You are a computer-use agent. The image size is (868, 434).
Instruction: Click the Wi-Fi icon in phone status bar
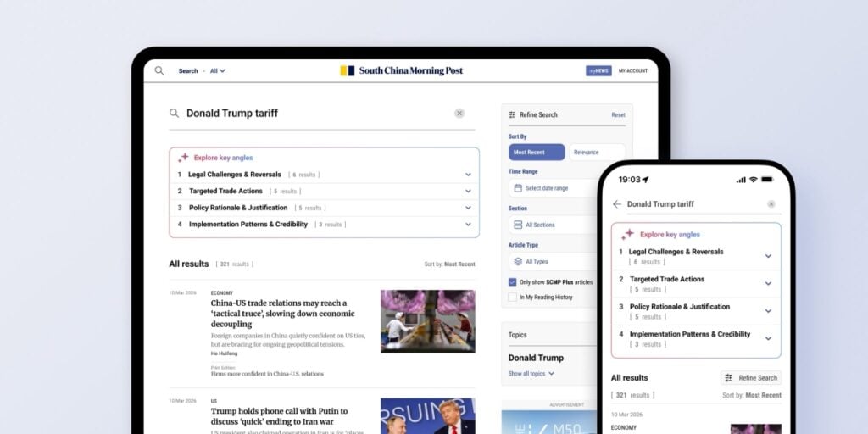[753, 180]
